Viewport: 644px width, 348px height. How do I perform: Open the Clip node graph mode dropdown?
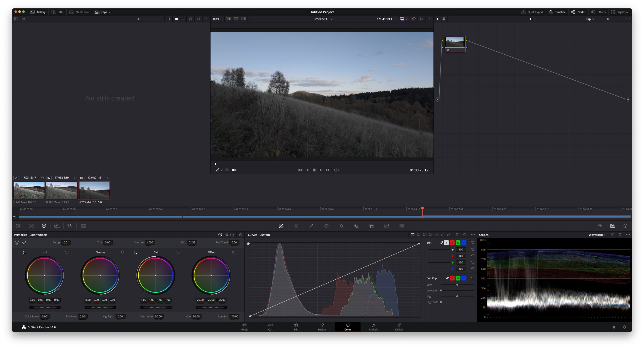[590, 19]
